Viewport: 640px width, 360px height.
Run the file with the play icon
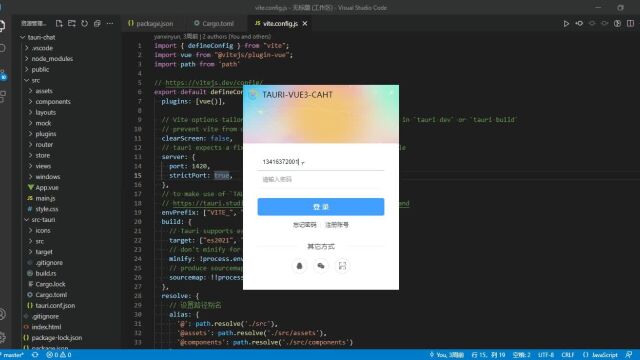(566, 24)
